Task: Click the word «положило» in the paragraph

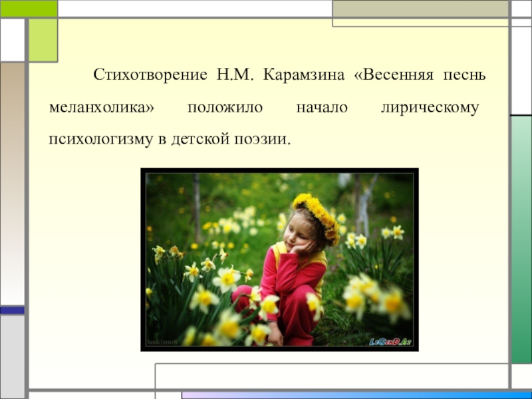Action: point(225,108)
